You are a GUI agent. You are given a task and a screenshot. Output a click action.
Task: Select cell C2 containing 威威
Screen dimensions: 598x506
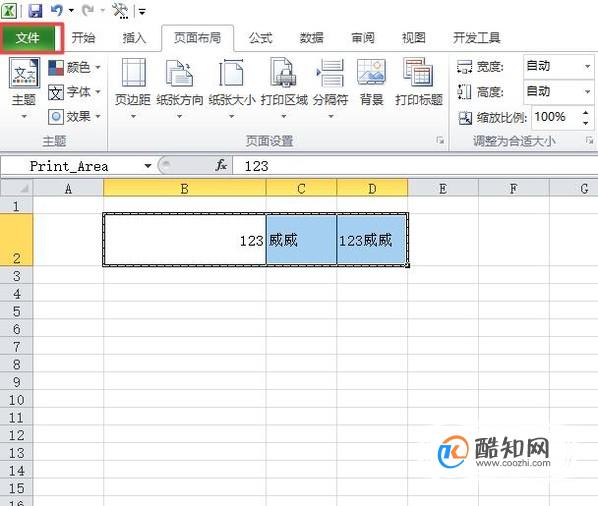pos(301,239)
